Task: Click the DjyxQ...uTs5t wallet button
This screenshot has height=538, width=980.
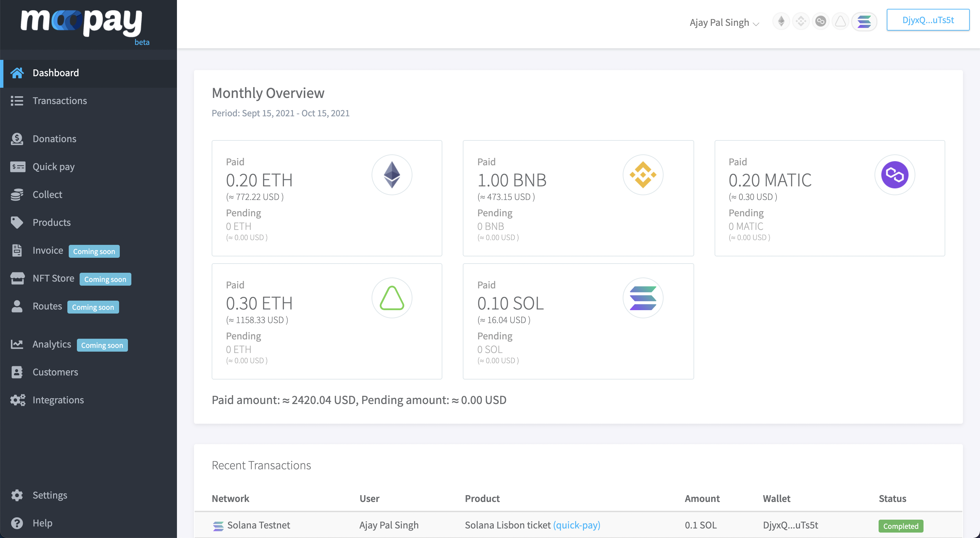Action: coord(928,20)
